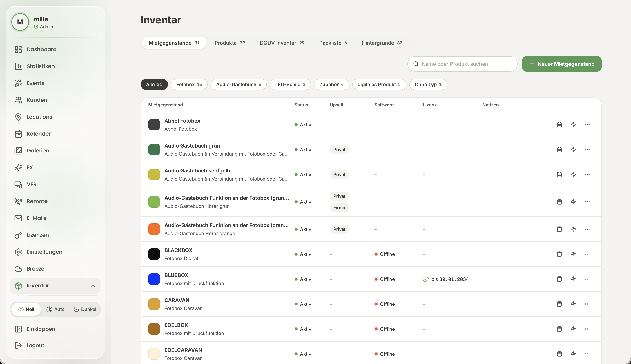Open Lizenzen key icon in sidebar
Viewport: 631px width, 364px height.
[18, 235]
